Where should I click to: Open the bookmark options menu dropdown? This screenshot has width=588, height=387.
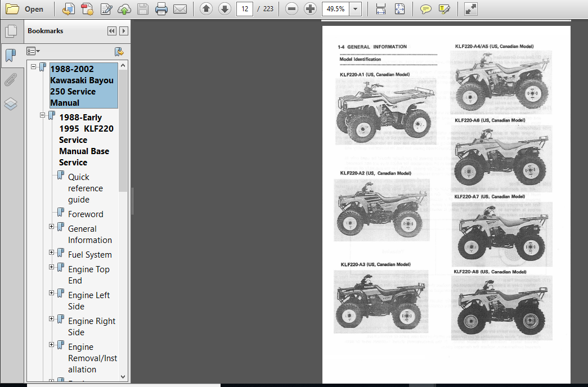33,51
